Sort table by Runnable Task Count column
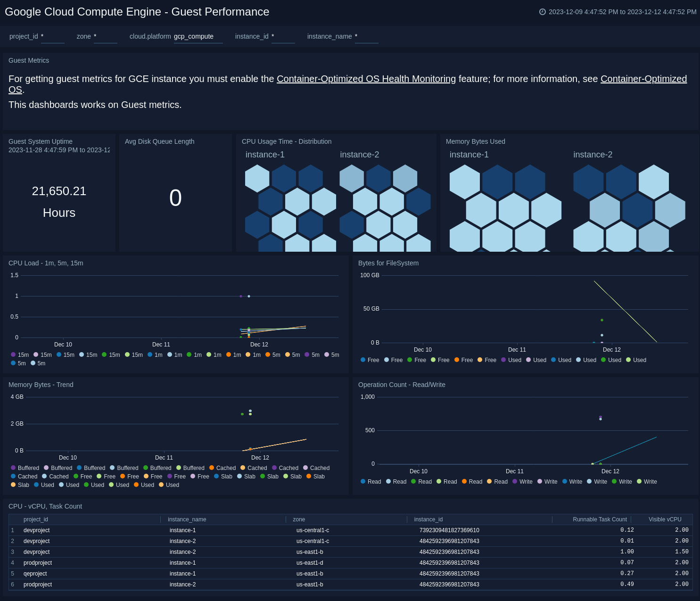 pos(600,519)
